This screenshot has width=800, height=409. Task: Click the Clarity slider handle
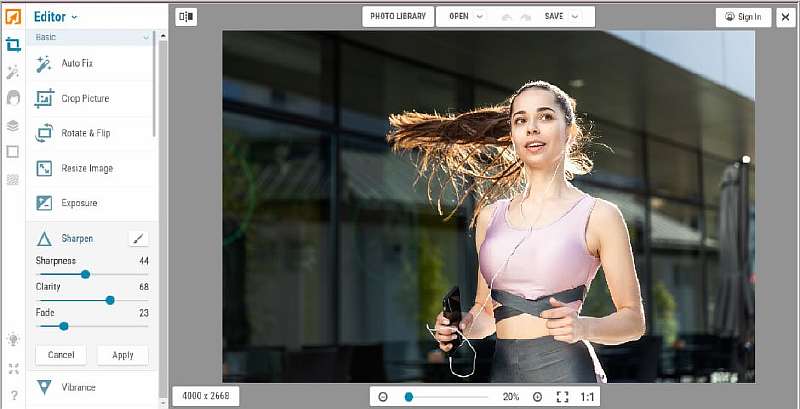coord(110,300)
